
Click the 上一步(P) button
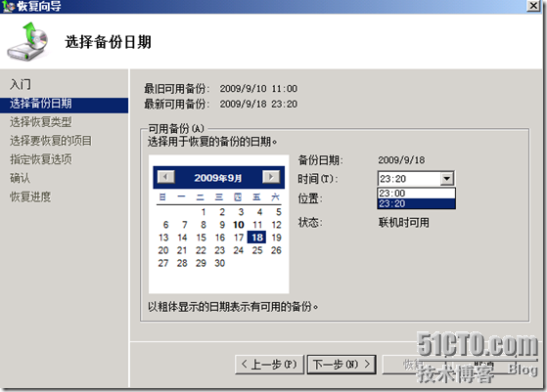[269, 365]
